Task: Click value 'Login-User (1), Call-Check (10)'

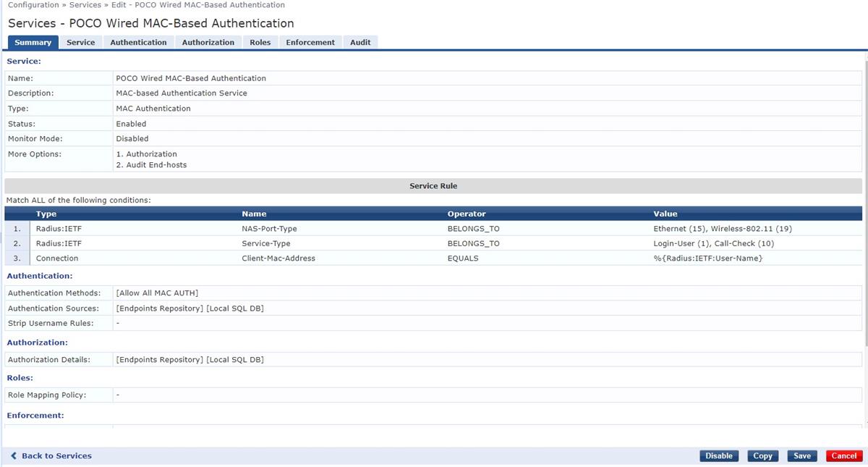Action: point(713,243)
